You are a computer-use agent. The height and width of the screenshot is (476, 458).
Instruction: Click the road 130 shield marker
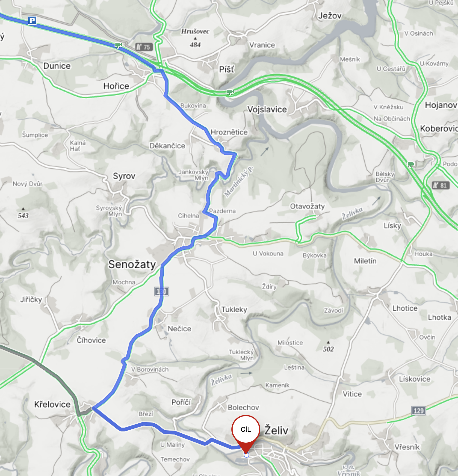[x=162, y=291]
